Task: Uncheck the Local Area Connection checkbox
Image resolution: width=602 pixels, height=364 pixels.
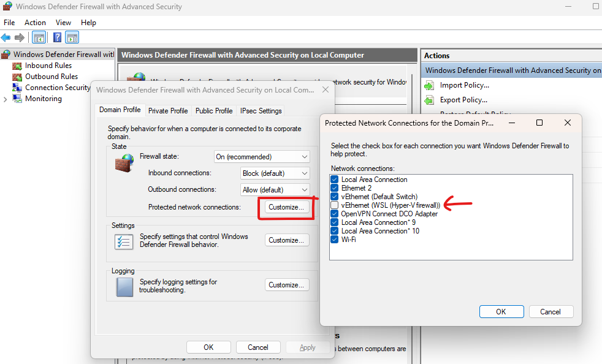Action: pos(334,180)
